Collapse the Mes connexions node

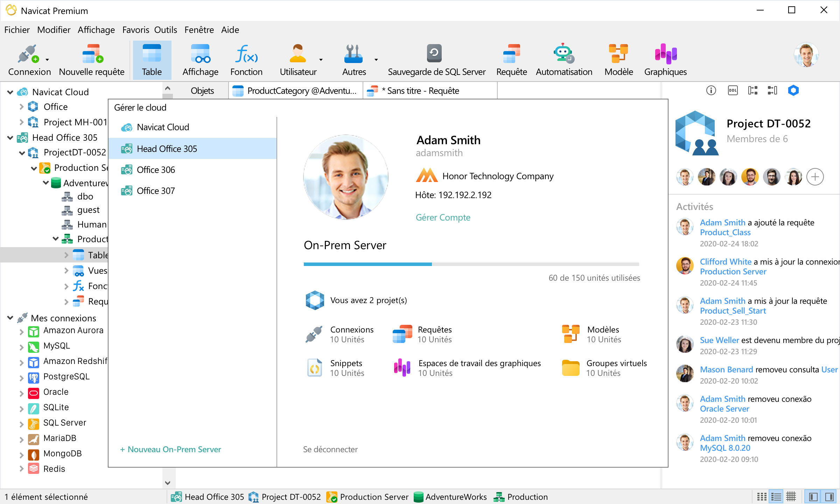coord(10,318)
